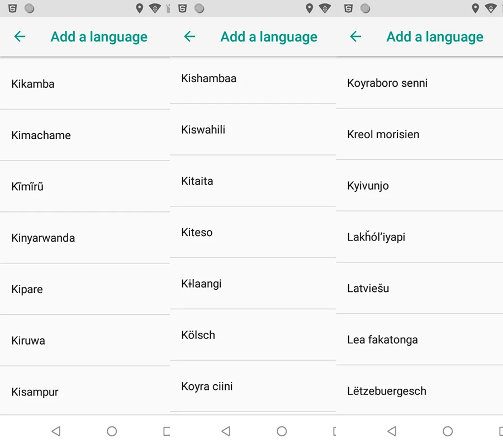Tap Android back button on right screen
503x448 pixels.
click(x=392, y=431)
